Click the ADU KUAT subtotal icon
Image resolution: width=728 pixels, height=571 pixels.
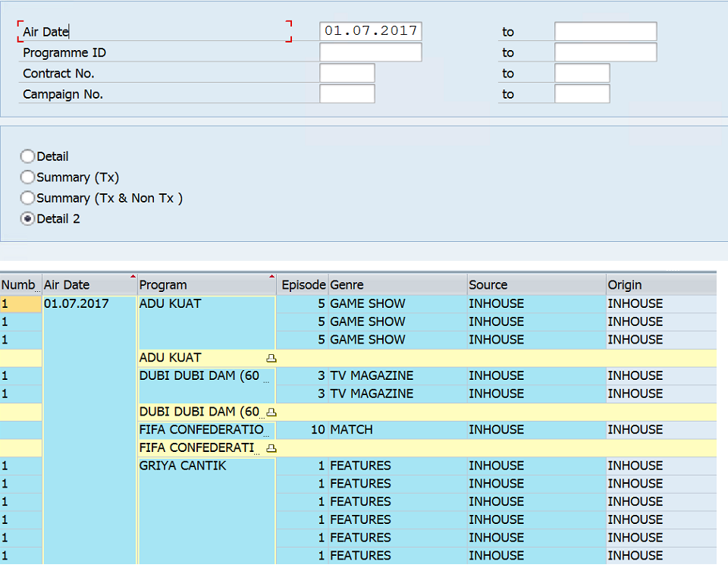pyautogui.click(x=271, y=358)
